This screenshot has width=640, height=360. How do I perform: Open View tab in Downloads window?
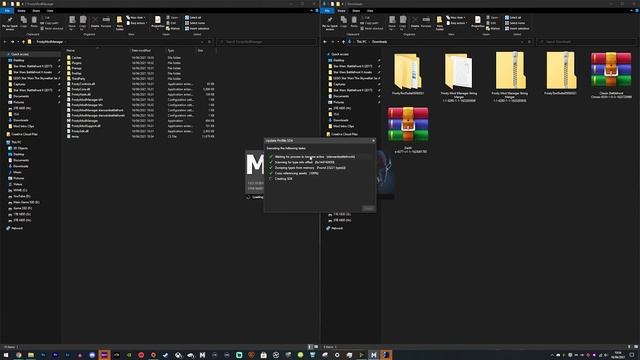point(370,11)
